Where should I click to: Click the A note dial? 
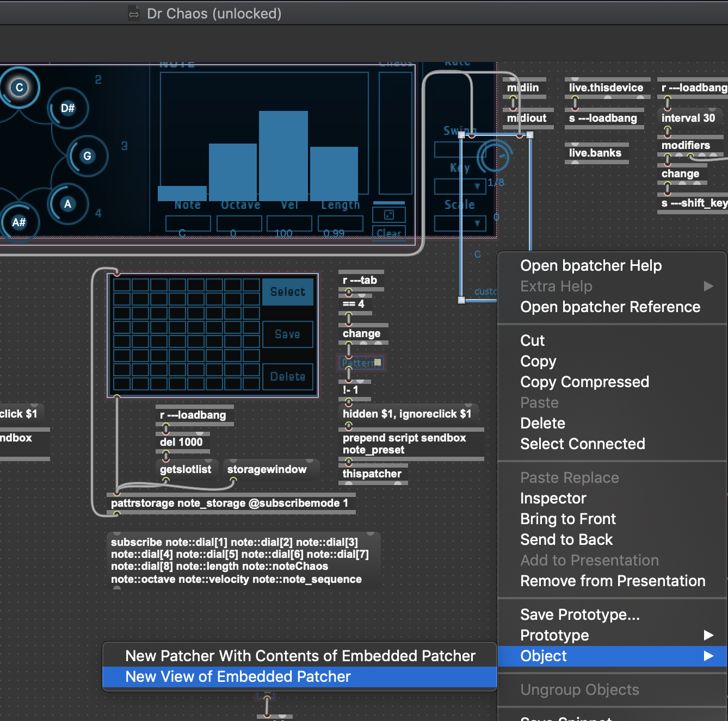pos(67,204)
